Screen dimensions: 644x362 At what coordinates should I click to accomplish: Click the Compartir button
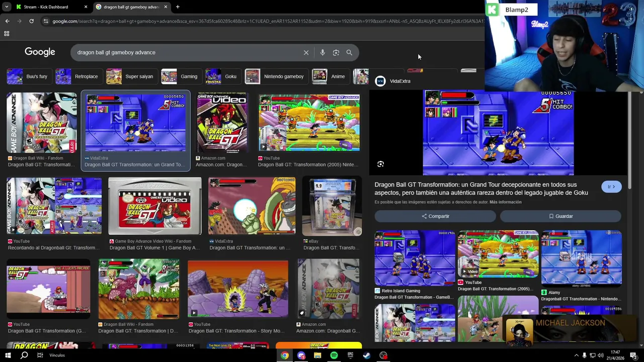pyautogui.click(x=435, y=216)
